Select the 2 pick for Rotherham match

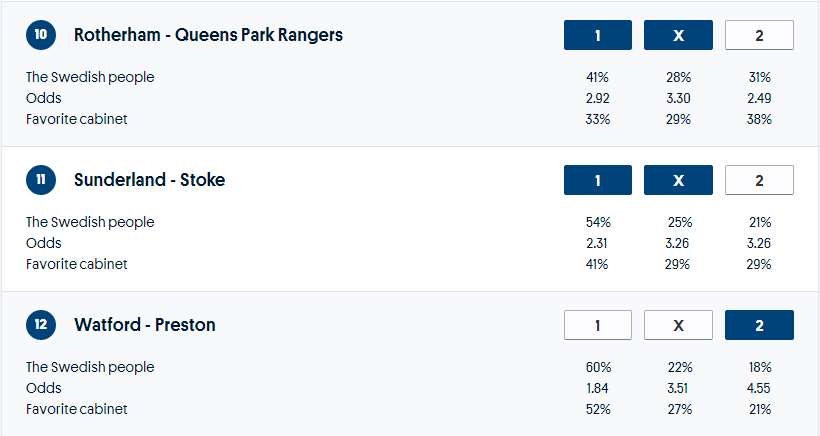[x=759, y=35]
